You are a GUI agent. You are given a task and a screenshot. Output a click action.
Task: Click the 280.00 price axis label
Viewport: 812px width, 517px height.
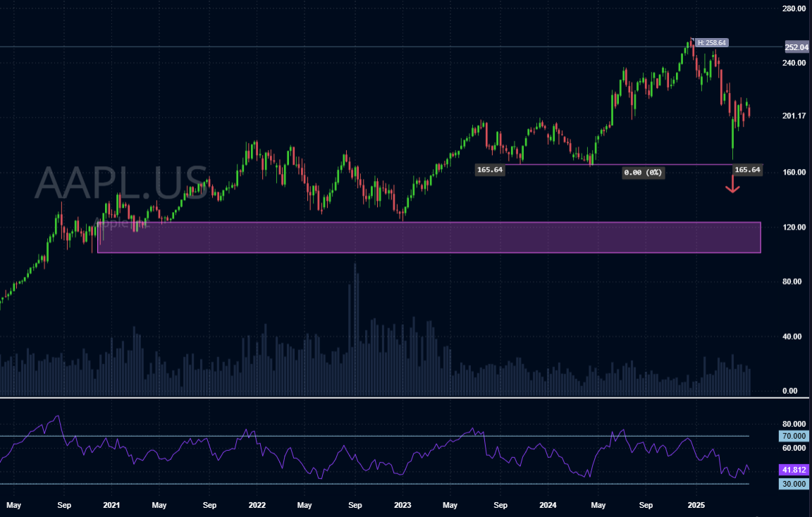tap(794, 8)
